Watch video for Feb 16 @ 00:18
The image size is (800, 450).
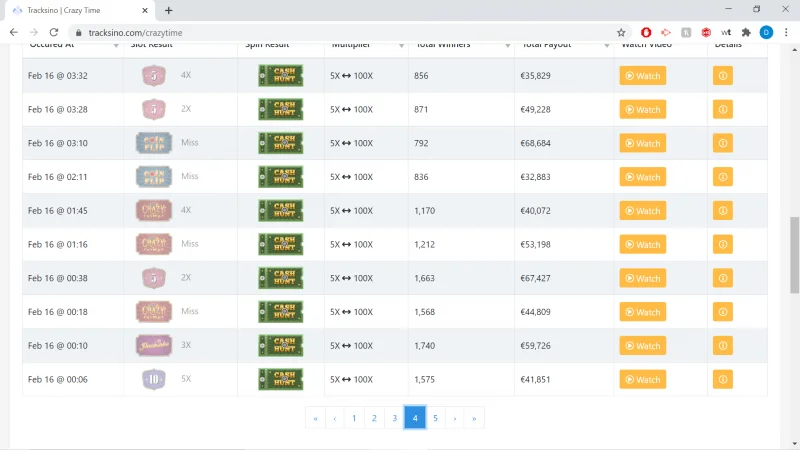pyautogui.click(x=643, y=312)
